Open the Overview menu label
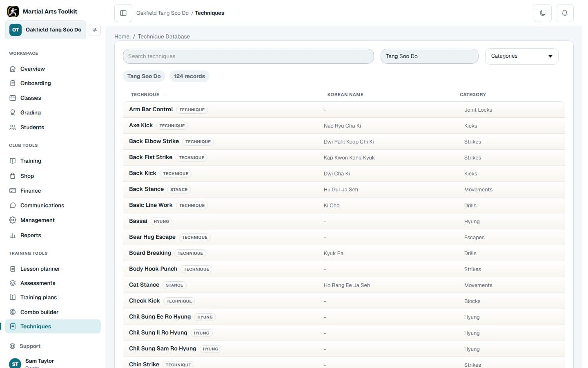This screenshot has width=588, height=368. coord(33,69)
